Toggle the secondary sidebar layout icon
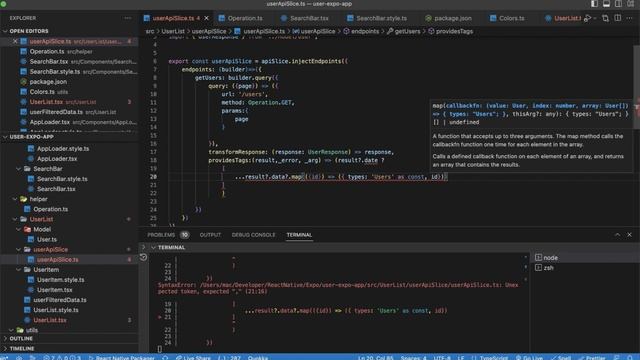Viewport: 640px width, 360px height. (x=619, y=4)
